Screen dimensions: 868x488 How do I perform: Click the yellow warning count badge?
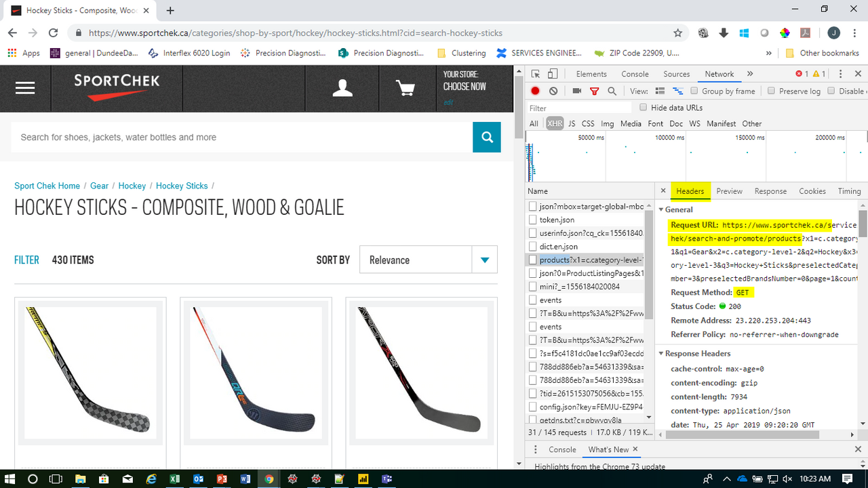819,74
